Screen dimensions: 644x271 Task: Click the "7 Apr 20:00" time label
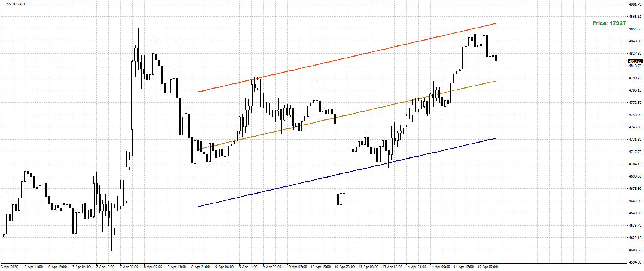pos(129,267)
